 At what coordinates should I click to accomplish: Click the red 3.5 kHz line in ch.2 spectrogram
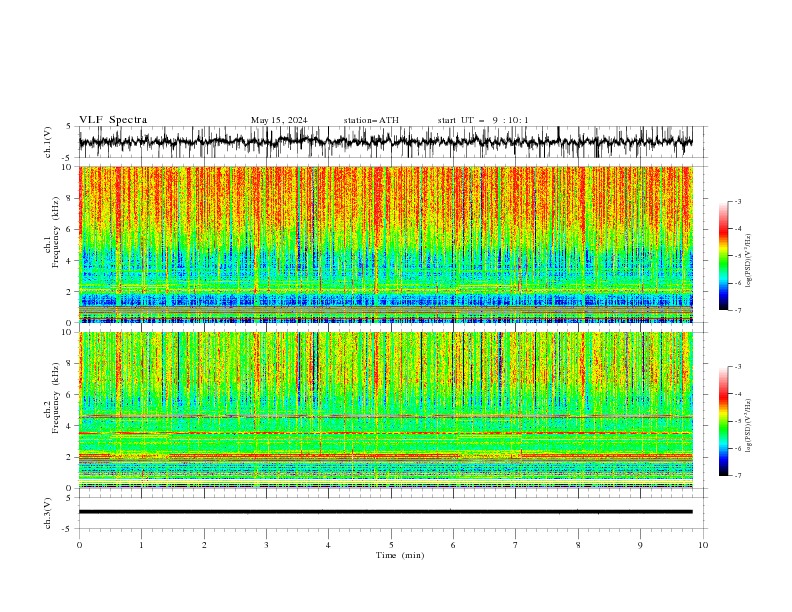coord(386,433)
